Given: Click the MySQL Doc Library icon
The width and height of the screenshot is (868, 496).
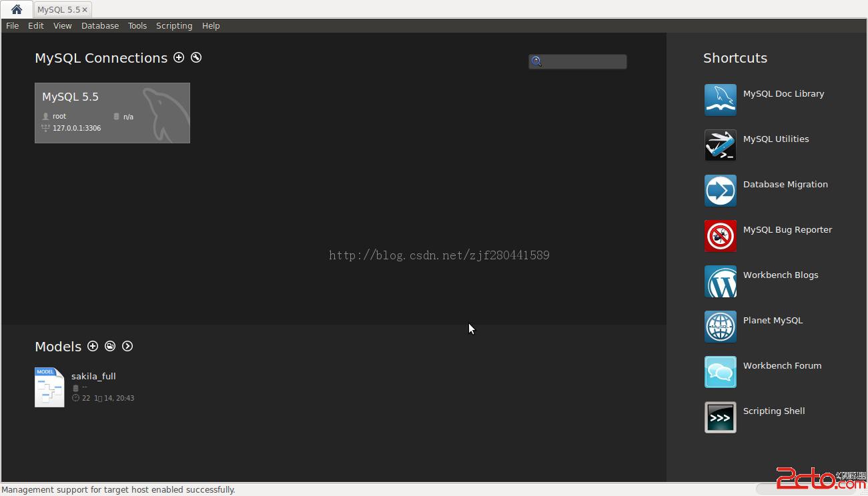Looking at the screenshot, I should [x=721, y=100].
